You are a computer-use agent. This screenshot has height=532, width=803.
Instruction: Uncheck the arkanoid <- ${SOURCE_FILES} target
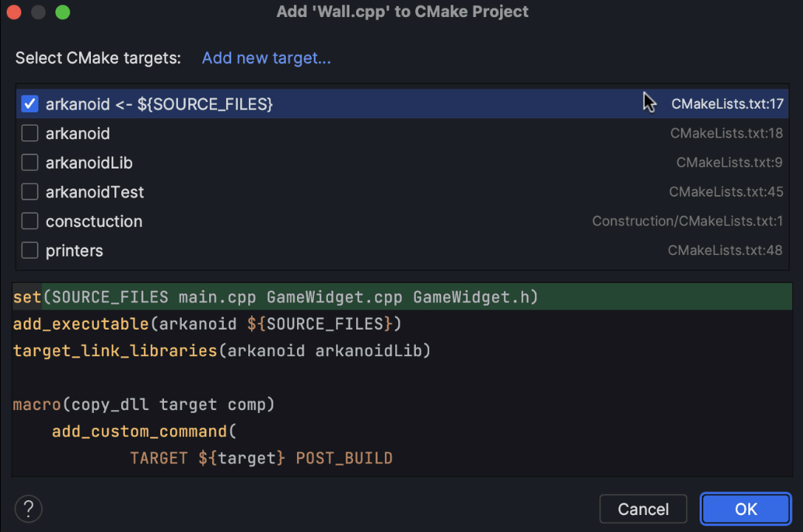(x=28, y=103)
